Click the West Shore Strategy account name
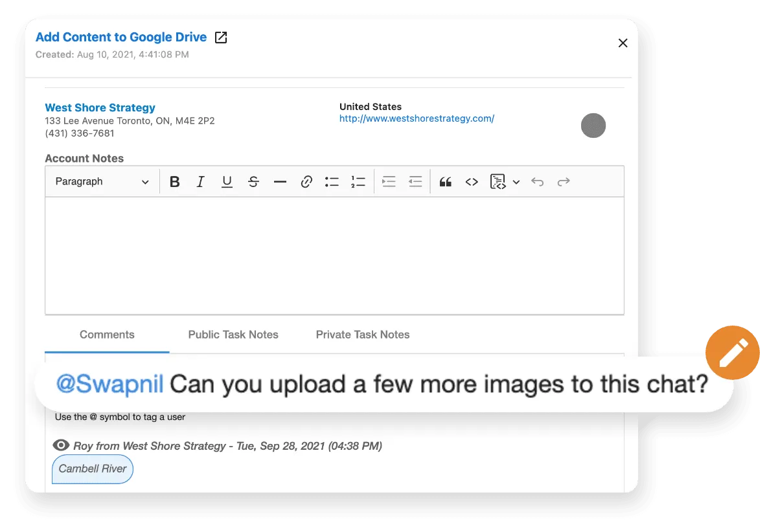The width and height of the screenshot is (767, 532). 100,107
